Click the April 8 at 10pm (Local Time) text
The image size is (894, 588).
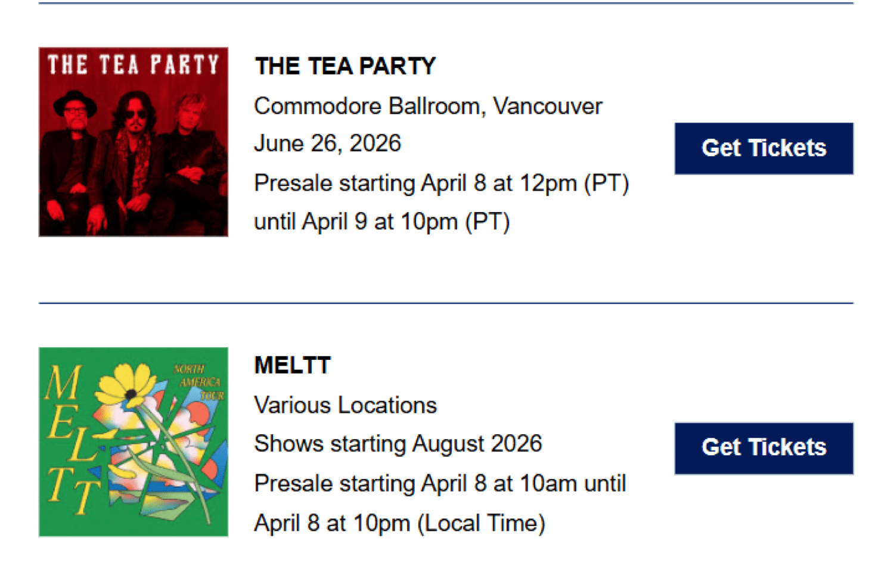point(399,523)
